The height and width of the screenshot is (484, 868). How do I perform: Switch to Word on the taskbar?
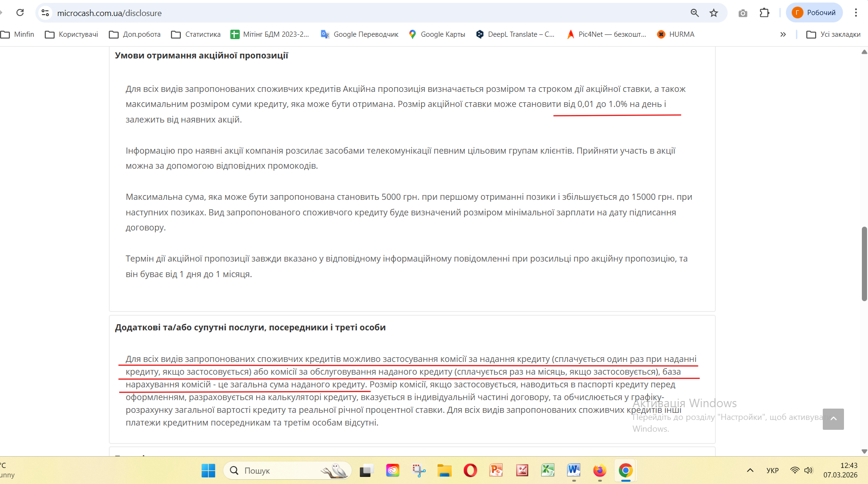tap(574, 470)
